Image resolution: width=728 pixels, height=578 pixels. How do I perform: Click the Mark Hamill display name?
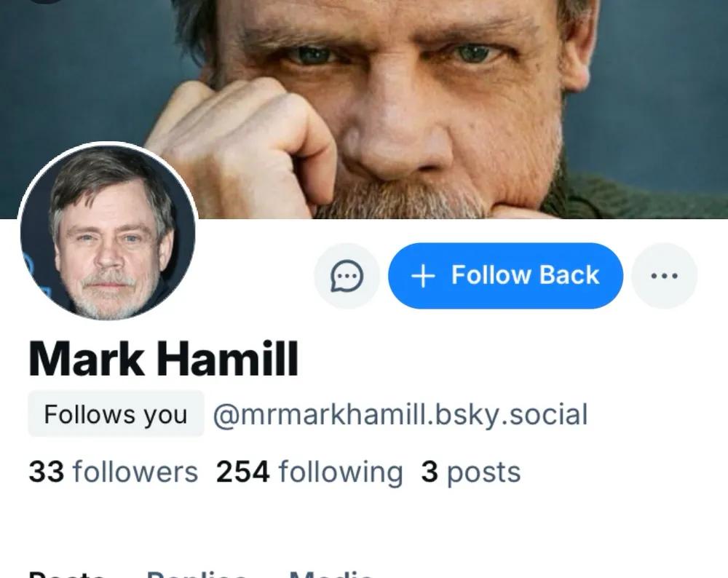click(164, 359)
